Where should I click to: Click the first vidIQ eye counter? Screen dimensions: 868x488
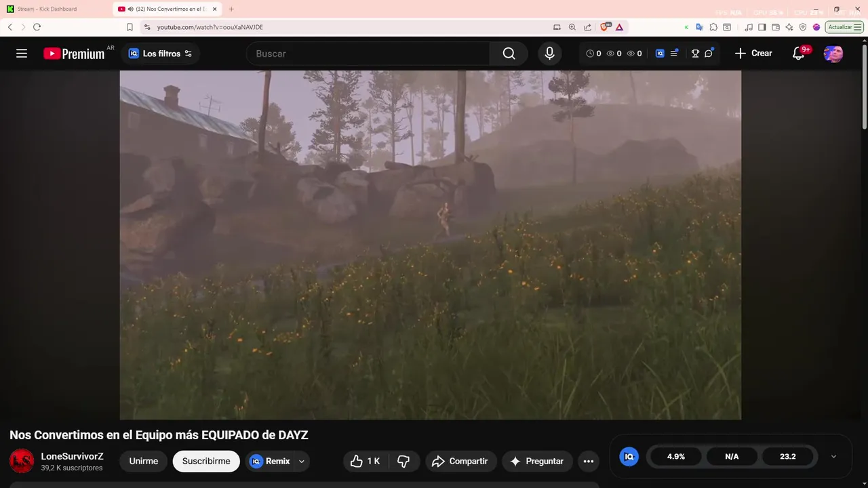[x=614, y=54]
